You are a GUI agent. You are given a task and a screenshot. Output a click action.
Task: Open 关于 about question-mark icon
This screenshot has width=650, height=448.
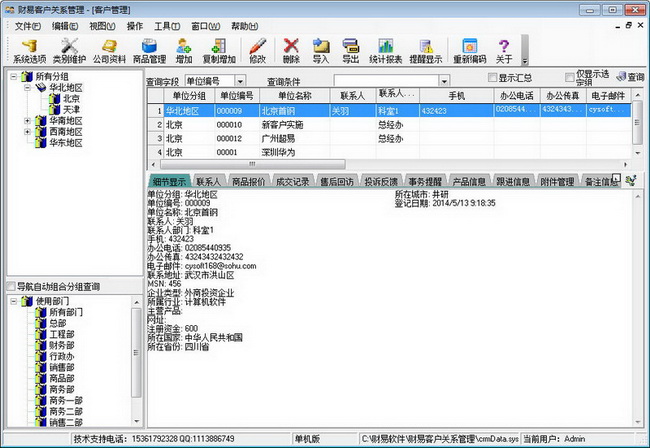pyautogui.click(x=504, y=51)
